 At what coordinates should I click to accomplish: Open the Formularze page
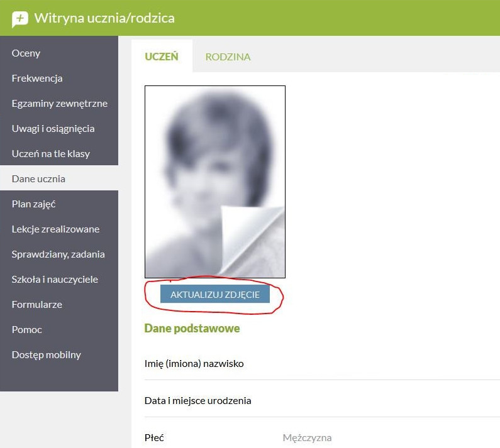point(59,305)
